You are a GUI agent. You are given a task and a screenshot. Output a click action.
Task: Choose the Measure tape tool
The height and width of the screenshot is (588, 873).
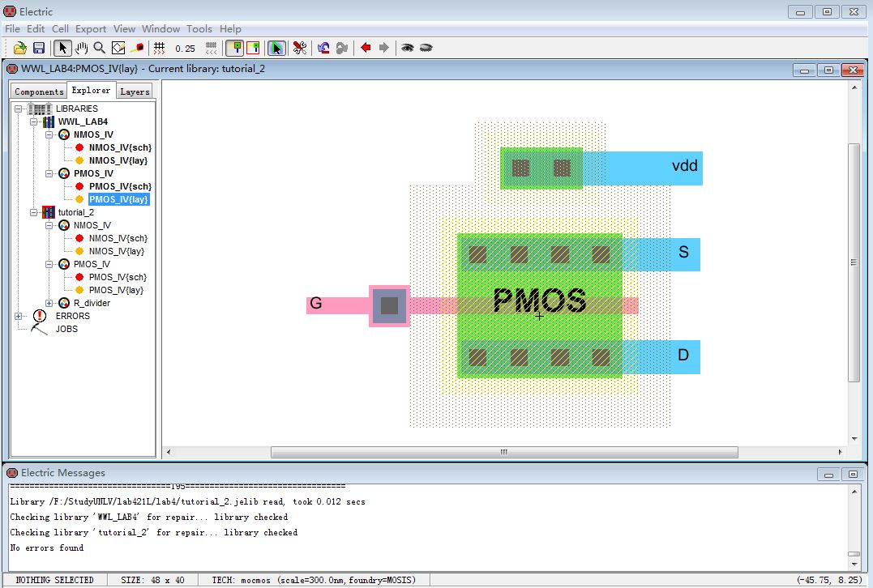tap(138, 48)
